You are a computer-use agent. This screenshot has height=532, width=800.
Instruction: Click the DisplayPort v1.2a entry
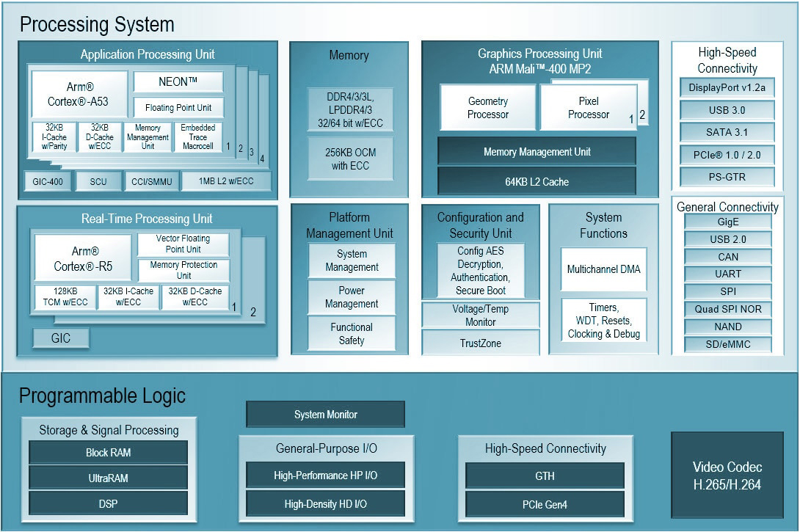(x=727, y=88)
